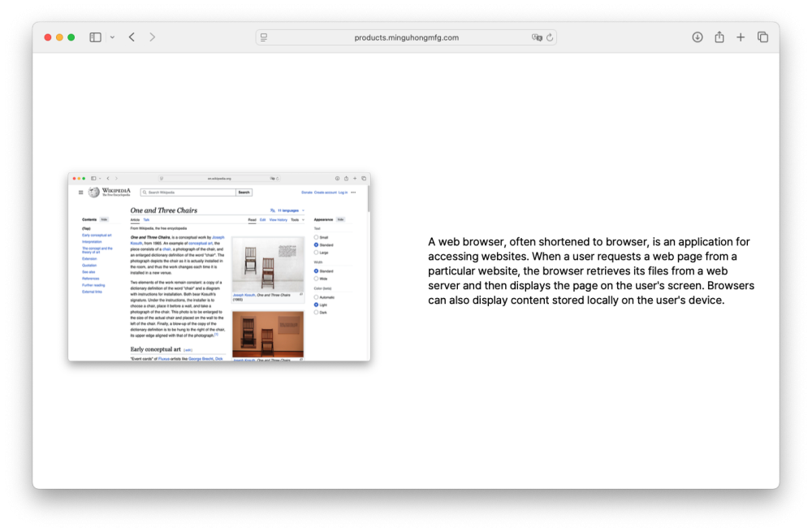This screenshot has width=812, height=532.
Task: Open the Log in link
Action: [343, 192]
